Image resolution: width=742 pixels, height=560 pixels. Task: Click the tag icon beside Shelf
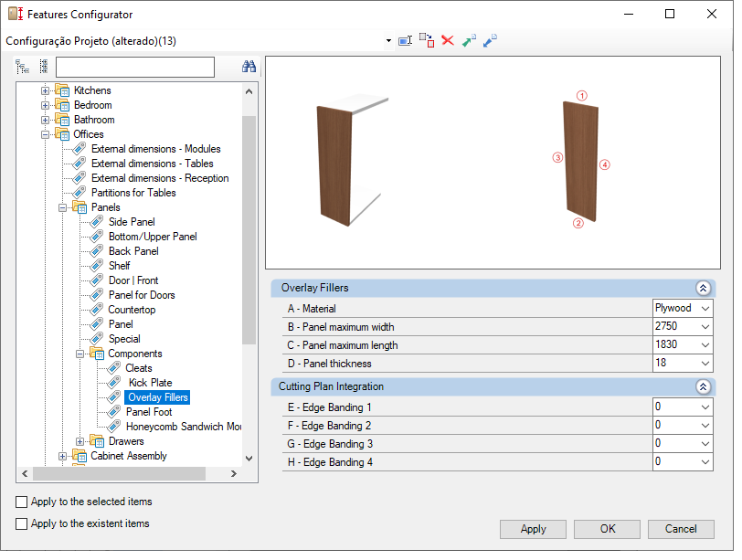[x=97, y=266]
